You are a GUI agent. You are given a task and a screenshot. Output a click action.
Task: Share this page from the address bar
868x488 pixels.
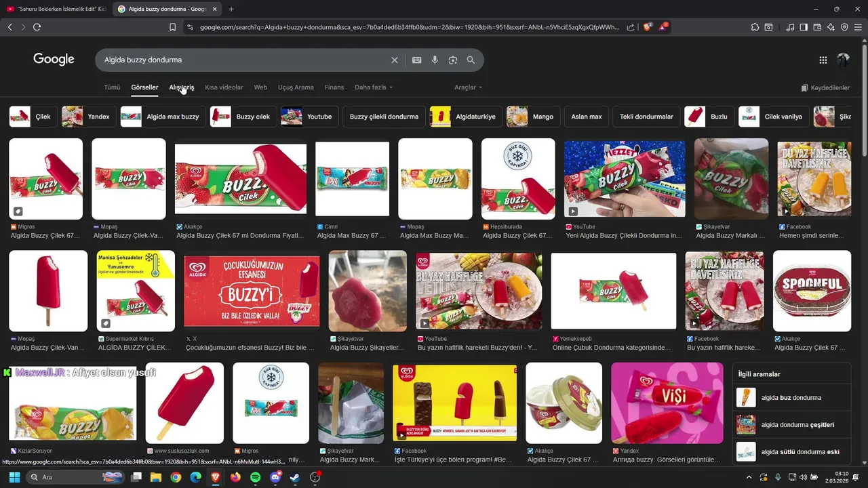(x=631, y=27)
